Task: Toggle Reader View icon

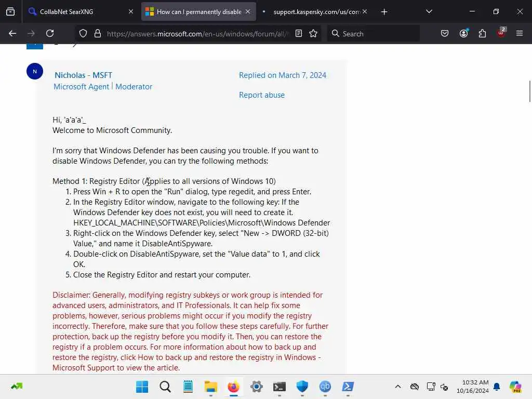Action: pyautogui.click(x=299, y=33)
